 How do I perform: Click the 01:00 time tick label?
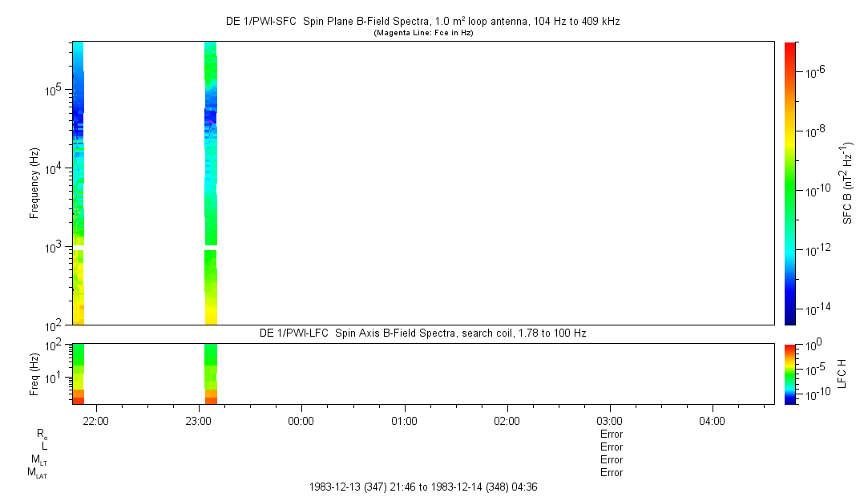[x=404, y=421]
